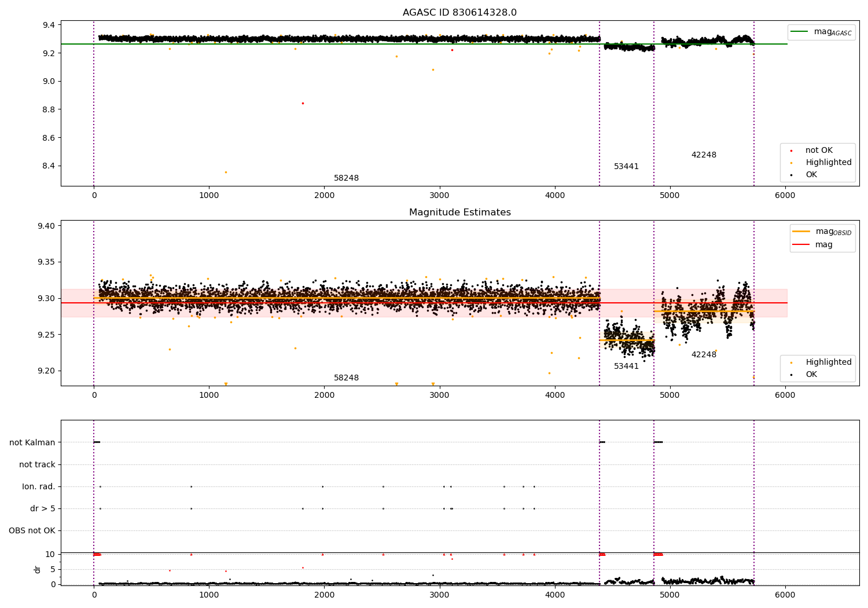
Task: Click 'OK' in the Magnitude Estimates legend
Action: [811, 375]
